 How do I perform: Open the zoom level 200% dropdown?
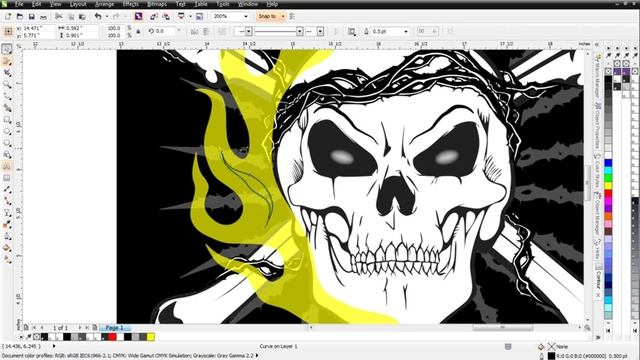point(246,17)
